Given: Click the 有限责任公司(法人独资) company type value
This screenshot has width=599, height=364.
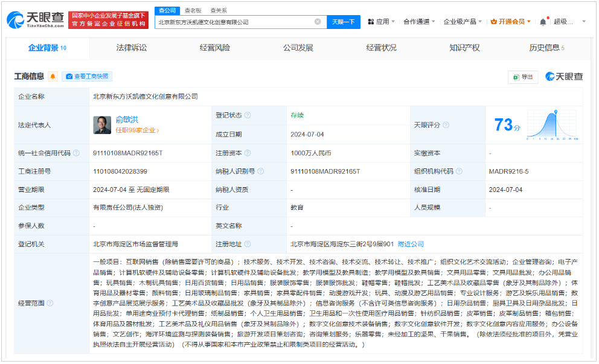Looking at the screenshot, I should (128, 208).
